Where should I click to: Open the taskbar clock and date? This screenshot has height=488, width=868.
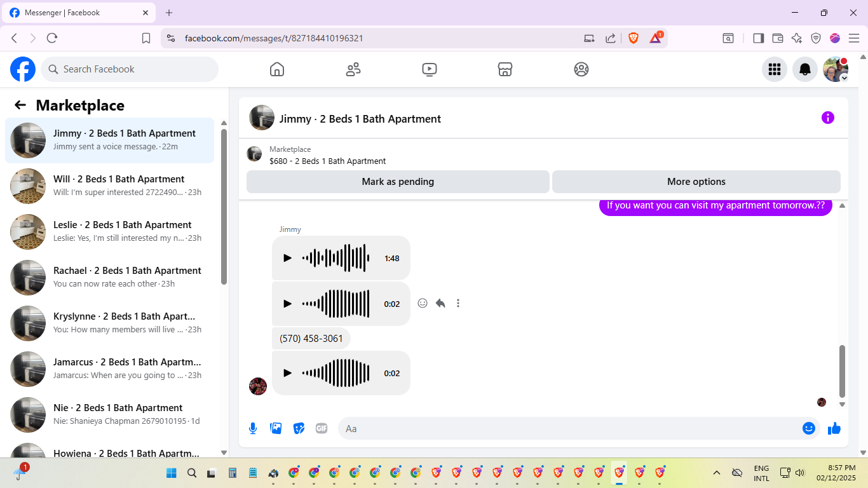pyautogui.click(x=836, y=473)
